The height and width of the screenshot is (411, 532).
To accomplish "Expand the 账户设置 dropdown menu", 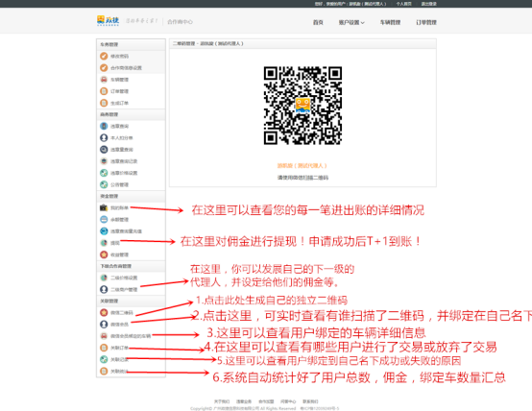I will click(351, 22).
